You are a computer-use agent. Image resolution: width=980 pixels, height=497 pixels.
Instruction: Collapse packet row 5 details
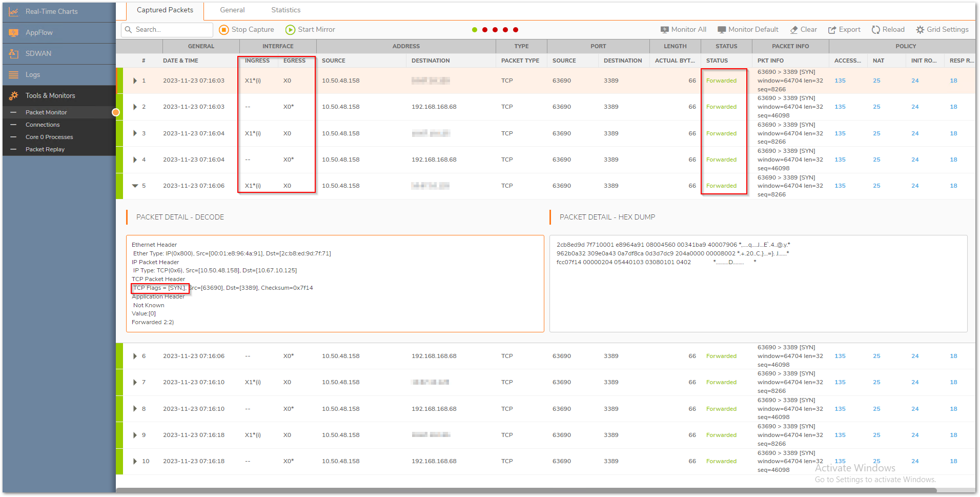click(135, 186)
